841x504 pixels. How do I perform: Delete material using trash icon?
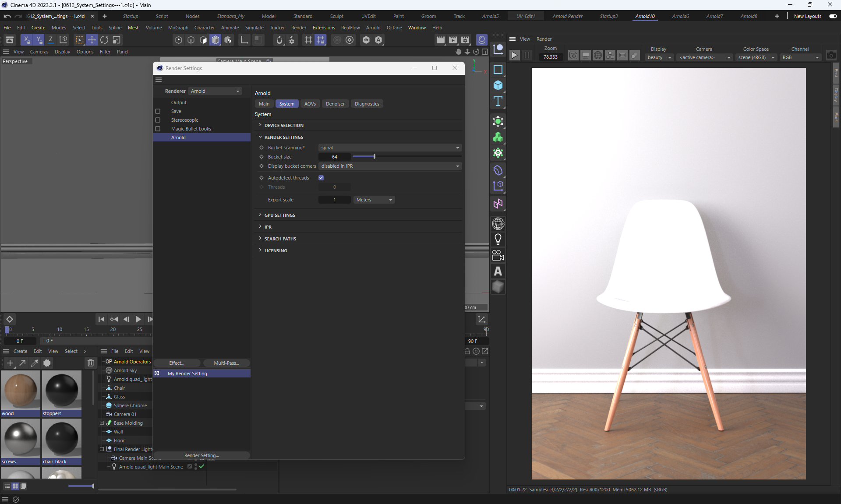click(90, 363)
